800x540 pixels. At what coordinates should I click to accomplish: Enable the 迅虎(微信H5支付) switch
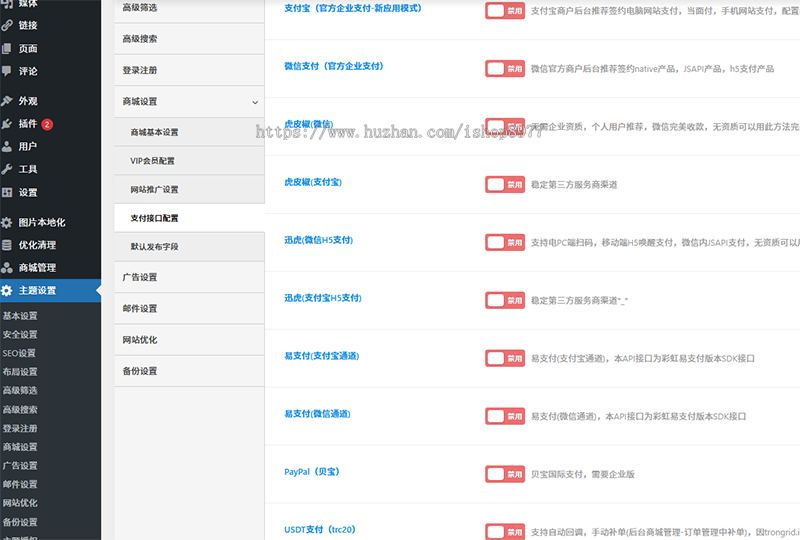505,242
